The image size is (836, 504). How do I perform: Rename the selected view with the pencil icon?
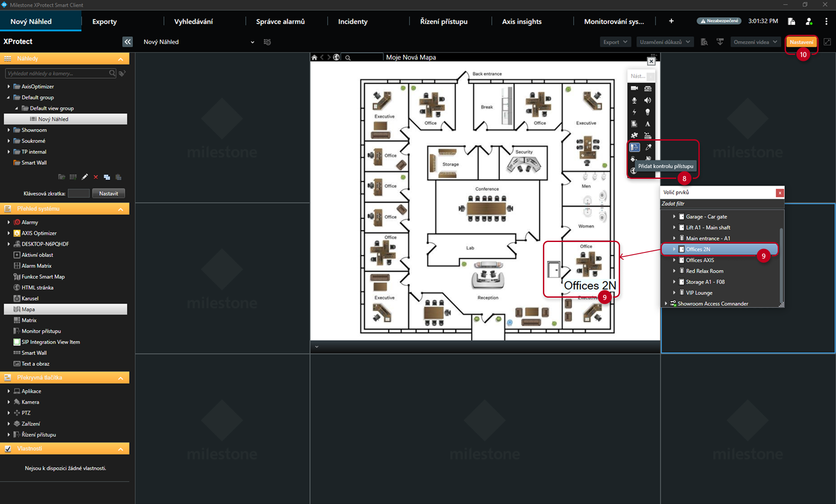click(x=84, y=177)
